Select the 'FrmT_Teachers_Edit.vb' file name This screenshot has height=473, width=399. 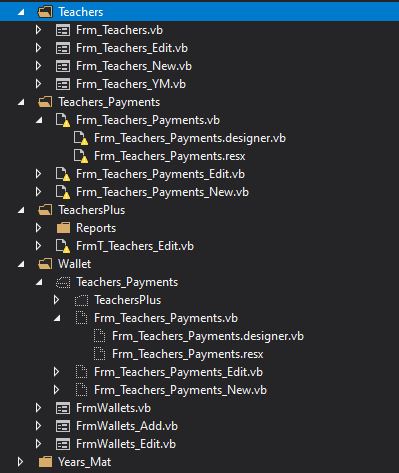pyautogui.click(x=135, y=246)
